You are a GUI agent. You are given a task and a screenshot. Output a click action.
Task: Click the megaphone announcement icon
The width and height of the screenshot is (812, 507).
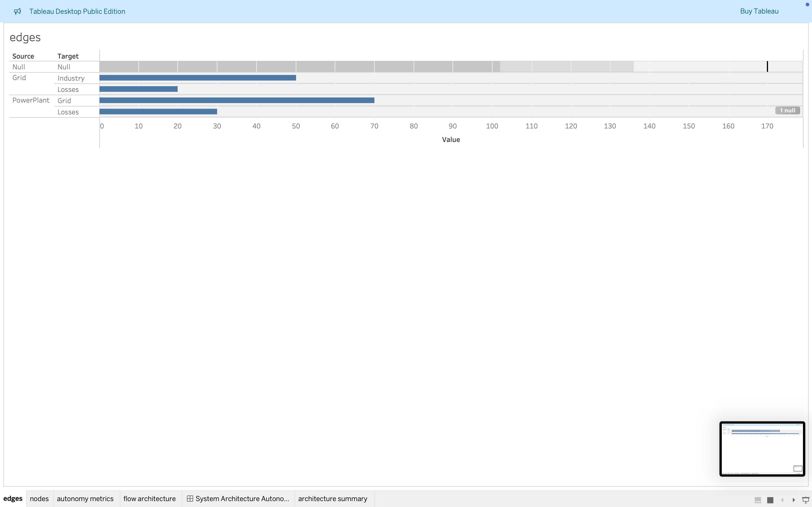coord(17,11)
